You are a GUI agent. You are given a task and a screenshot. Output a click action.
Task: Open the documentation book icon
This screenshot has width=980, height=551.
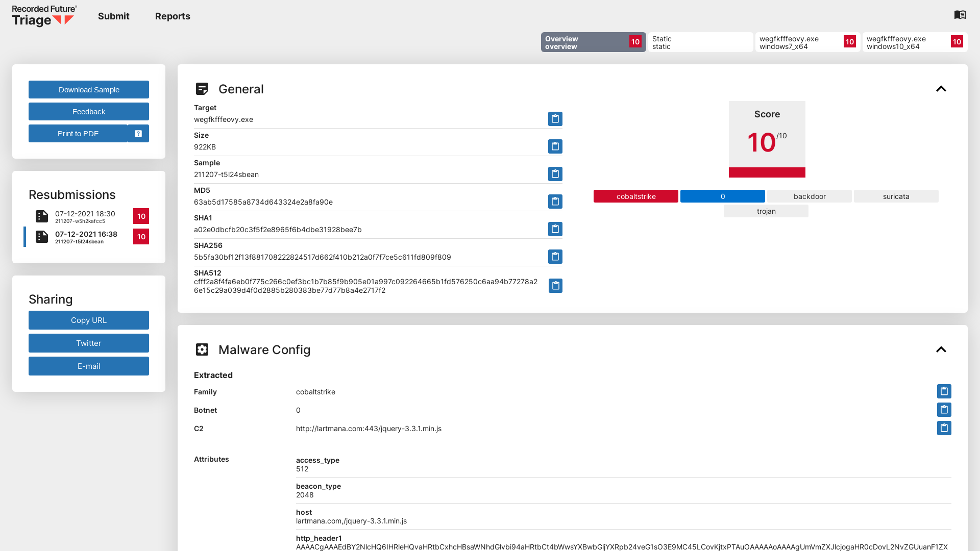coord(960,15)
